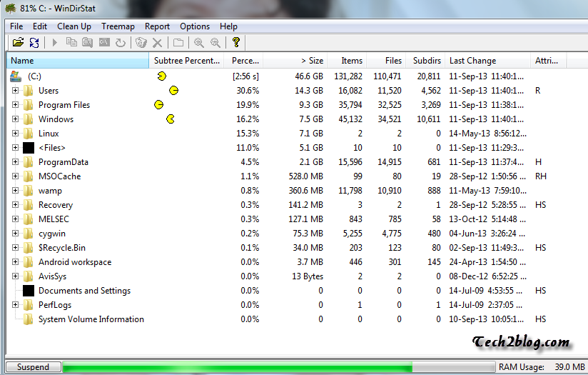
Task: Click the C: drive icon in tree
Action: (16, 76)
